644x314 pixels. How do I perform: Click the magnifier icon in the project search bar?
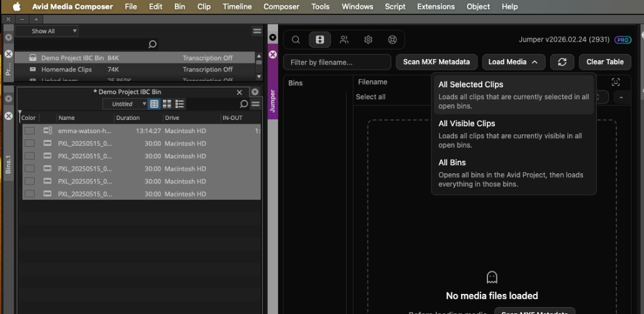point(152,44)
